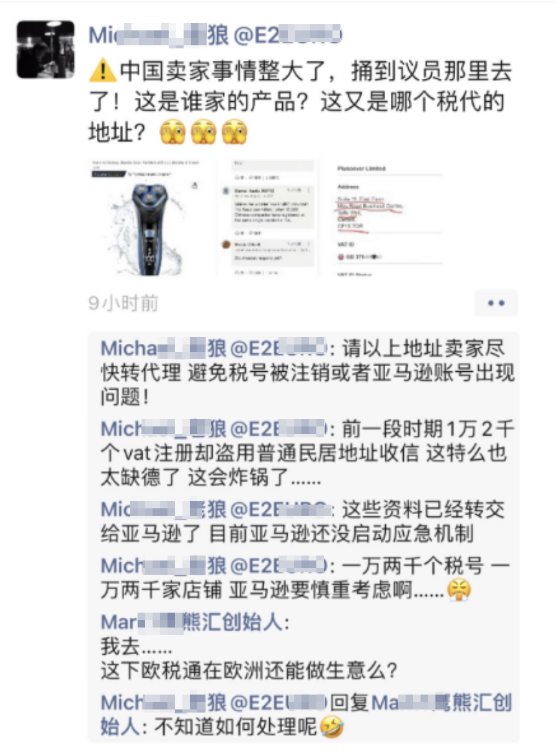Tap the angry steaming face emoji

pos(460,588)
